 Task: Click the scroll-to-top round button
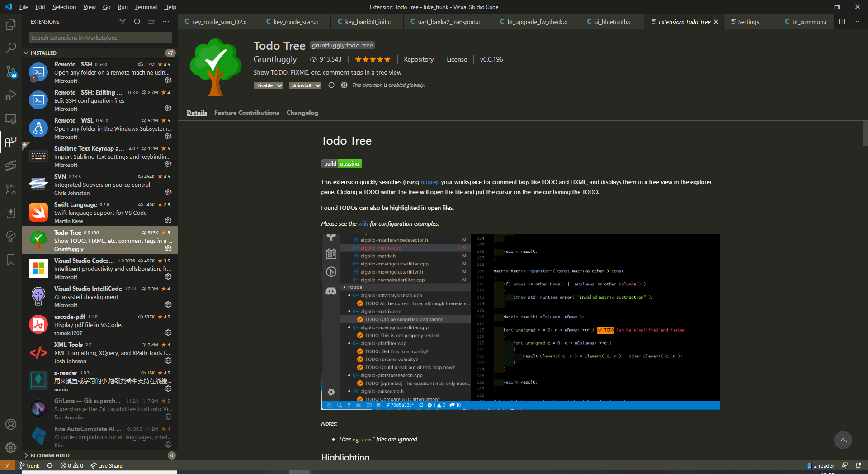[x=843, y=440]
